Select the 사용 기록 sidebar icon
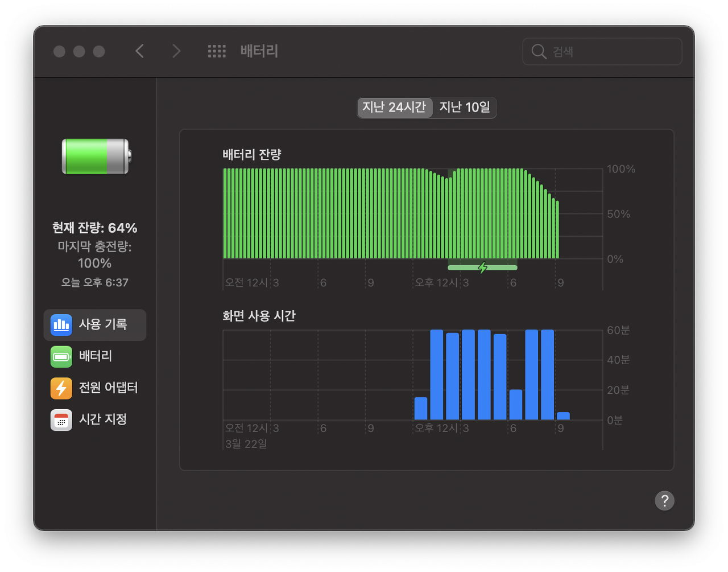This screenshot has height=572, width=728. (x=61, y=325)
